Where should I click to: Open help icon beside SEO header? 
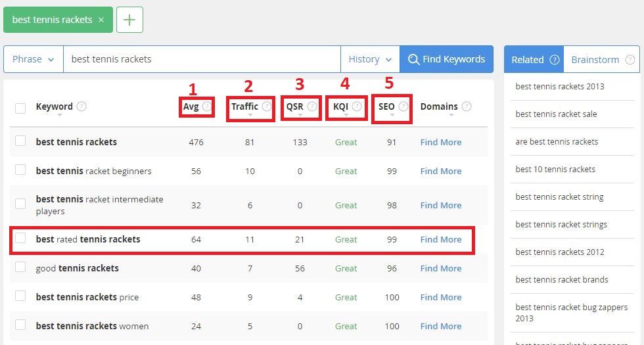click(403, 106)
